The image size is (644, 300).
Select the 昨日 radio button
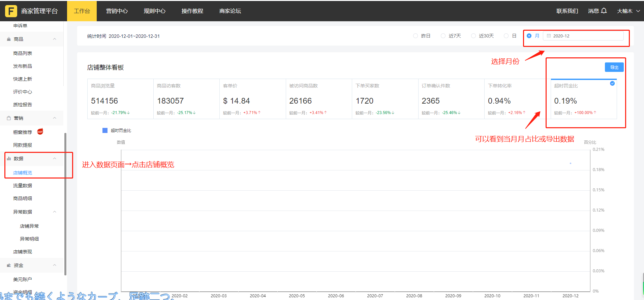(x=416, y=36)
